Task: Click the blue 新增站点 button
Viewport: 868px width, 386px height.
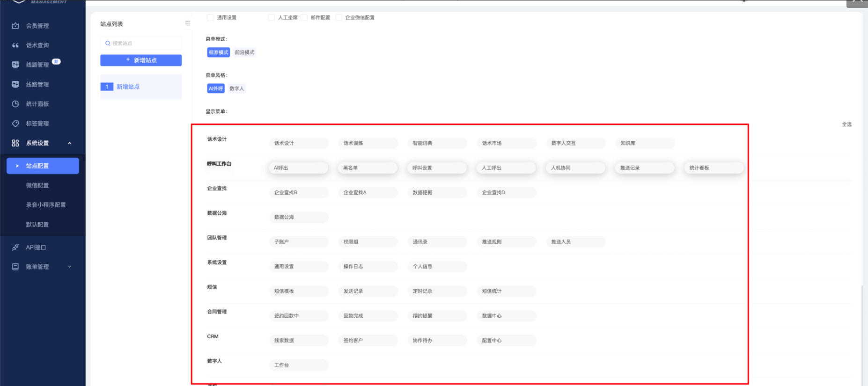Action: pyautogui.click(x=141, y=60)
